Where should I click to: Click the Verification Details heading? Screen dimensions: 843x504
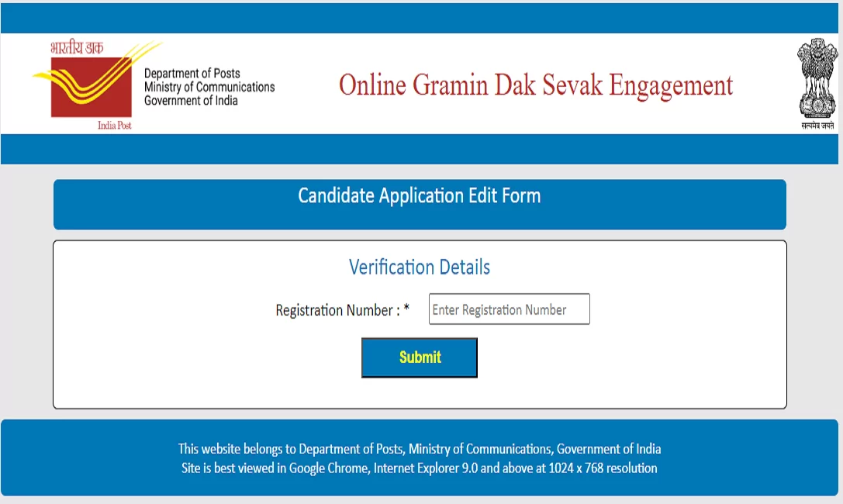pos(420,267)
